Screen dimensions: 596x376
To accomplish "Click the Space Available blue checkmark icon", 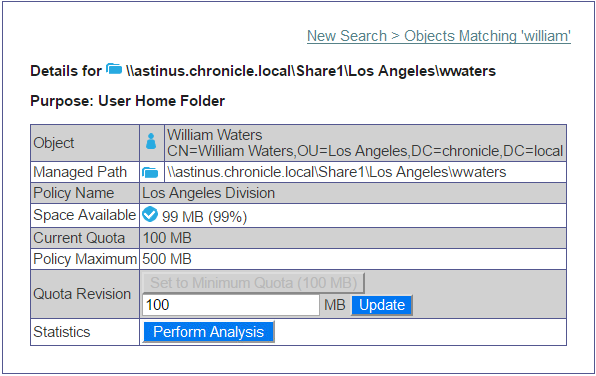I will tap(150, 214).
